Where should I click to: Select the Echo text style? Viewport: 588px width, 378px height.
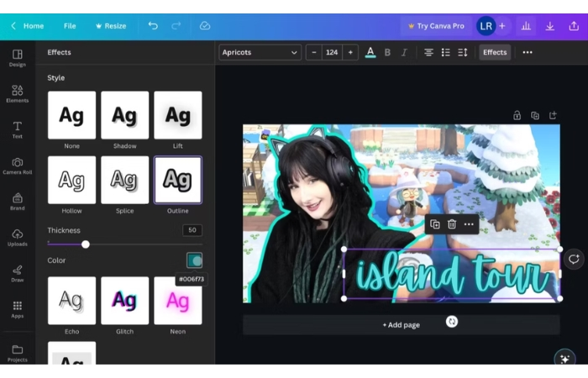pyautogui.click(x=71, y=301)
